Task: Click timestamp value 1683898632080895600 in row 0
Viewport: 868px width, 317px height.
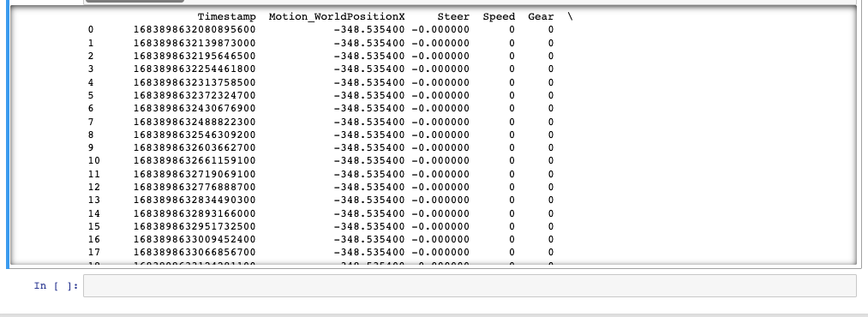Action: click(x=195, y=30)
